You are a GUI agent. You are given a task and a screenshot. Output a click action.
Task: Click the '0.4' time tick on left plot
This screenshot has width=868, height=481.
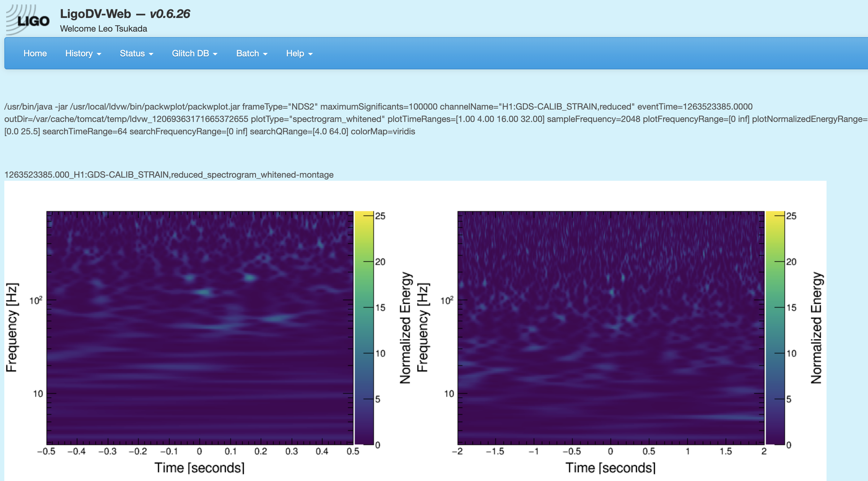point(322,451)
